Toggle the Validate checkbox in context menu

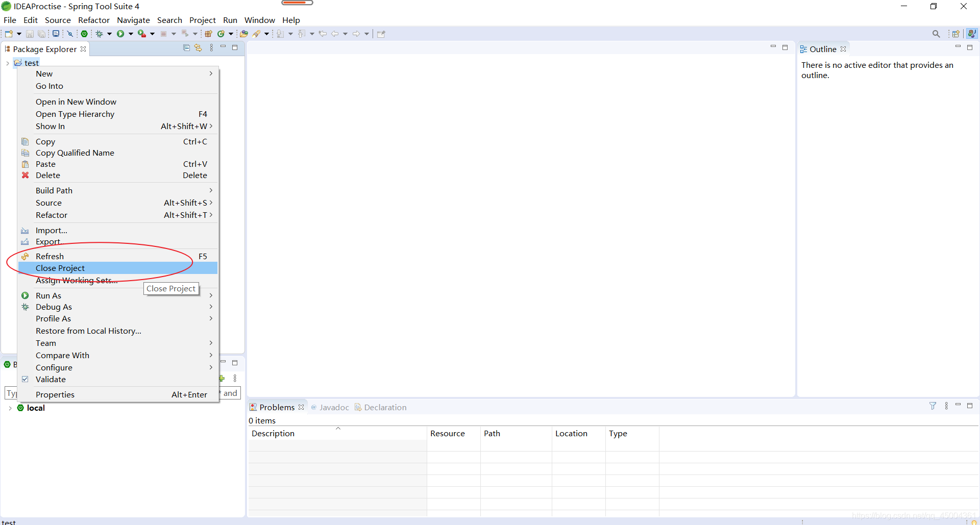coord(25,379)
